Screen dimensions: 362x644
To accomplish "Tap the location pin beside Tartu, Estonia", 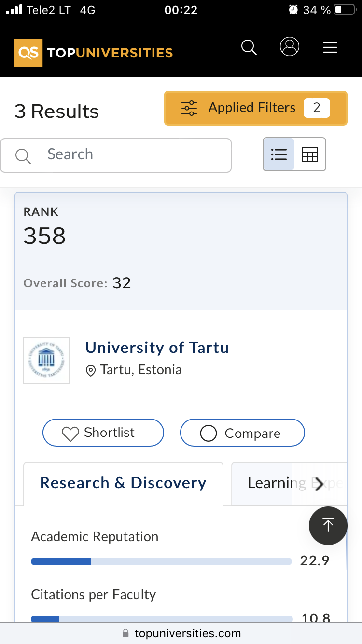I will tap(90, 371).
